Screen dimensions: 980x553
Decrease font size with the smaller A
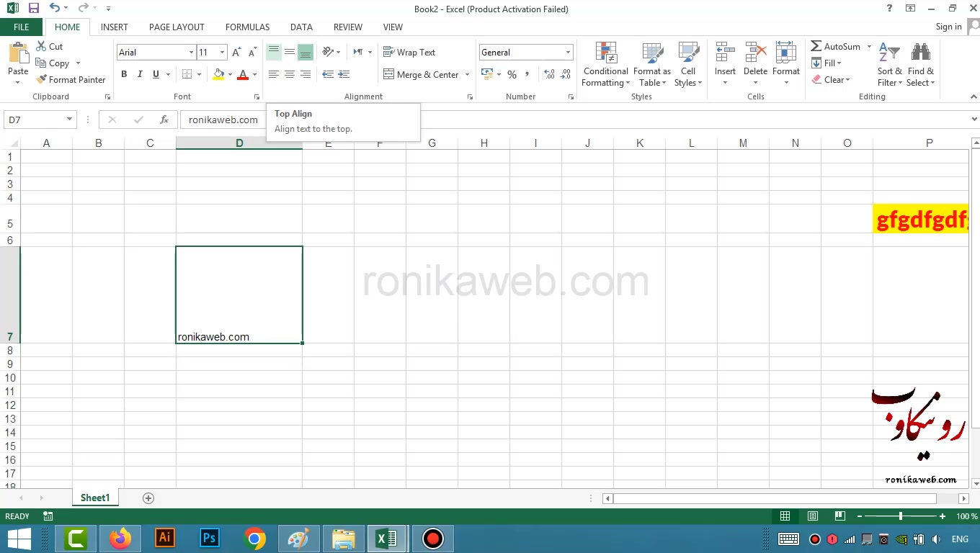[252, 53]
